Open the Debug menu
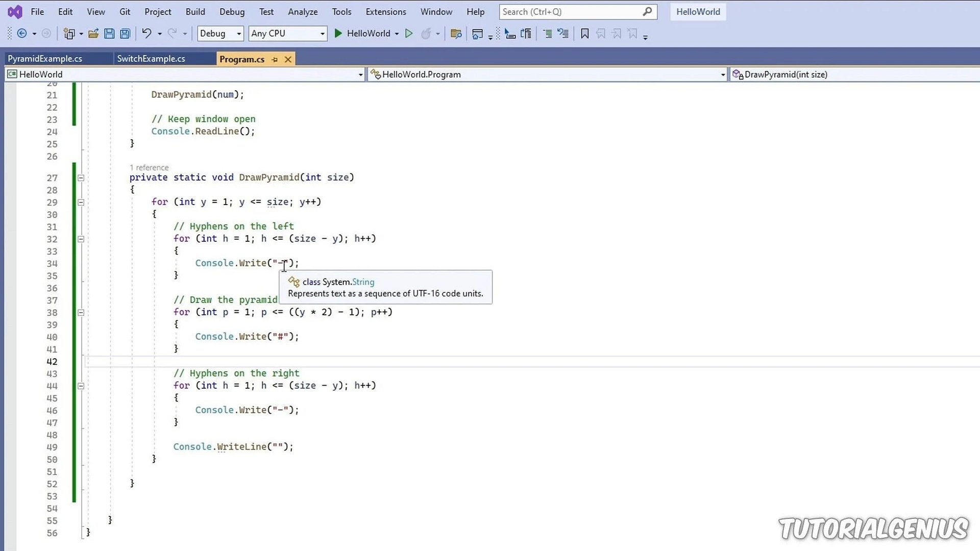Screen dimensions: 980x551 [232, 12]
